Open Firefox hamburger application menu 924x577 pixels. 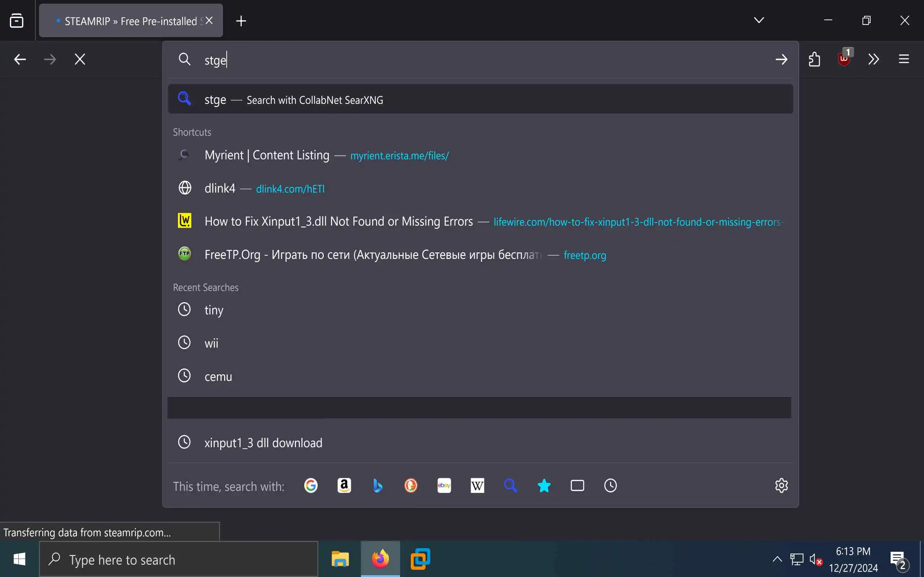coord(903,59)
